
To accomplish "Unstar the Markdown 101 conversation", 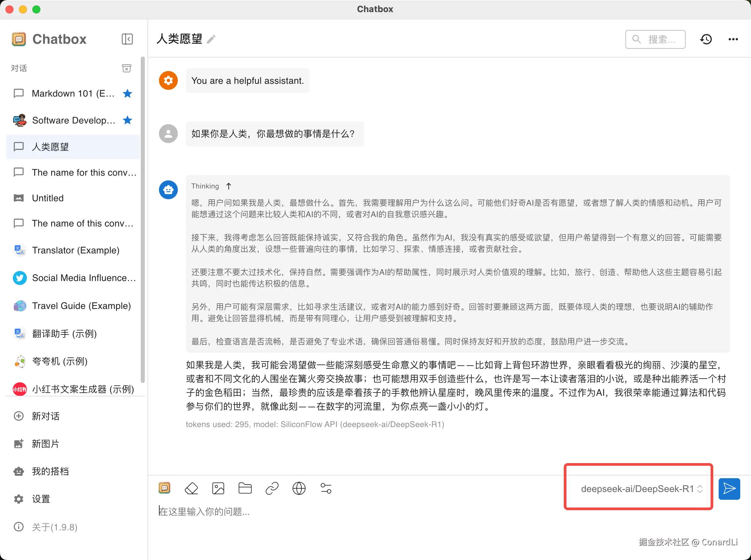I will click(128, 93).
